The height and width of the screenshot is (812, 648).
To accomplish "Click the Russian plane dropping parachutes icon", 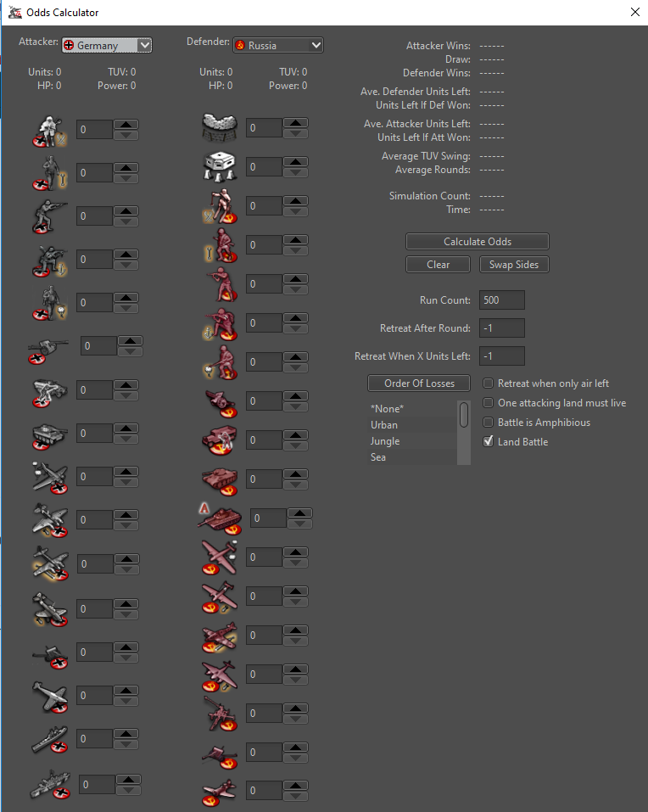I will pos(220,557).
